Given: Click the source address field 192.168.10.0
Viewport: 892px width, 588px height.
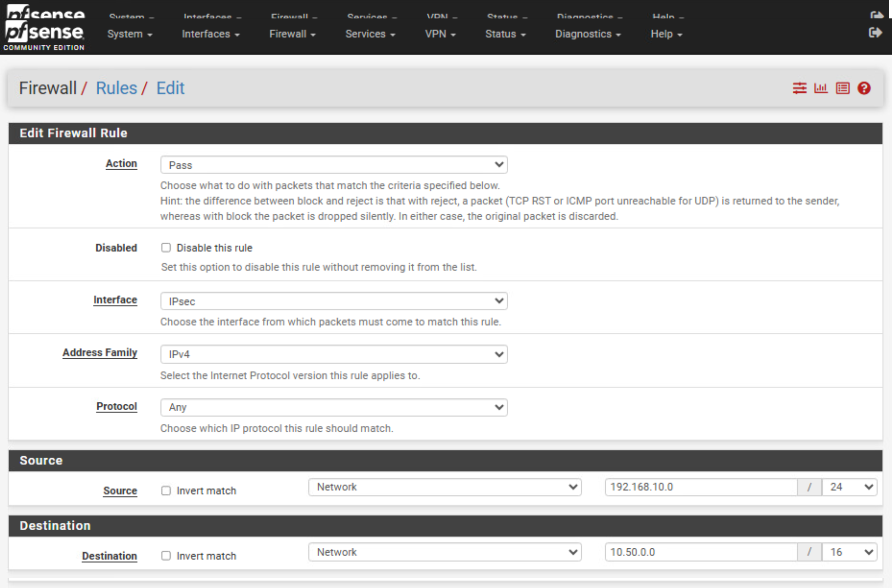Looking at the screenshot, I should [700, 487].
